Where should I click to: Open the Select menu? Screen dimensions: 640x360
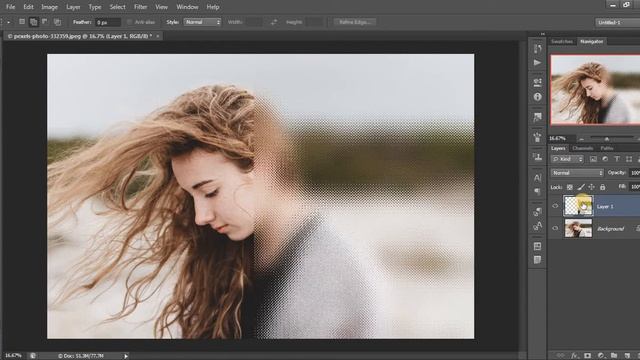coord(118,7)
